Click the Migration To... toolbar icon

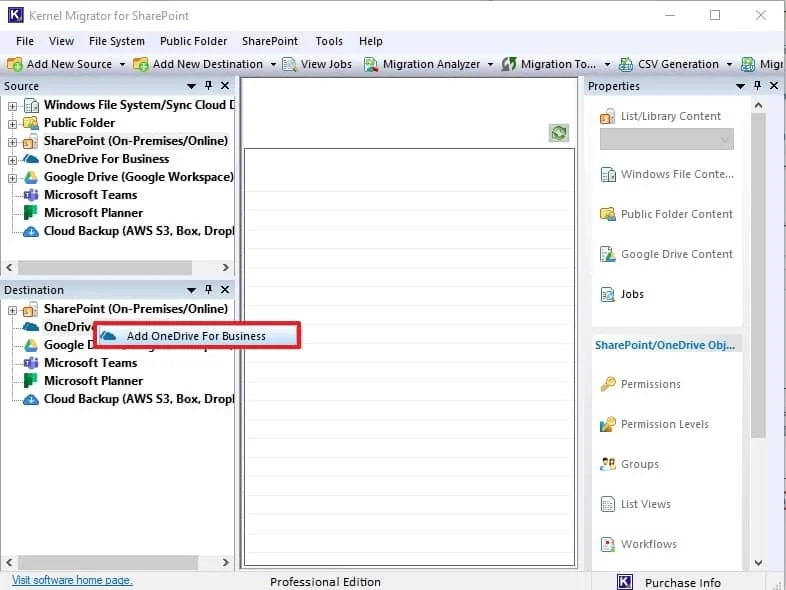pos(509,64)
